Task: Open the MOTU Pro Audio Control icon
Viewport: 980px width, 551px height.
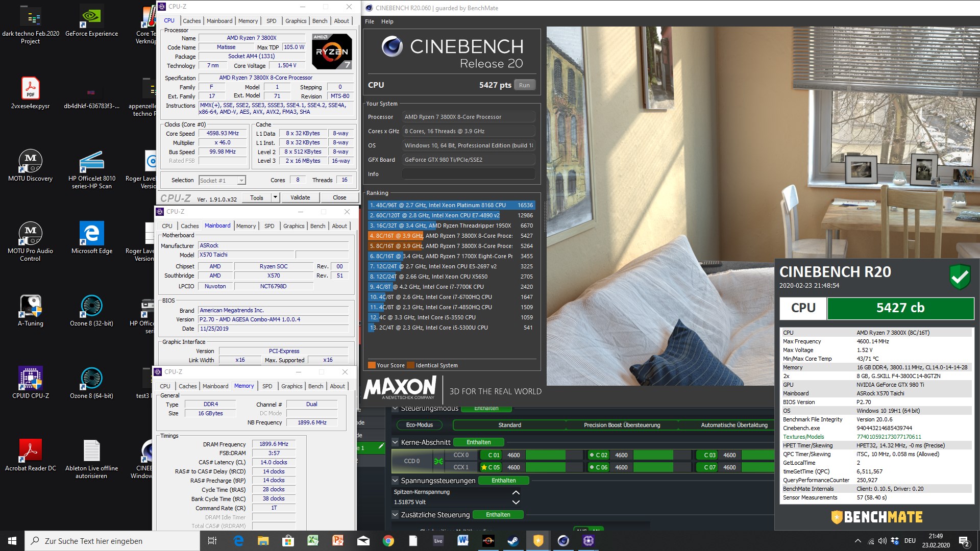Action: coord(31,242)
